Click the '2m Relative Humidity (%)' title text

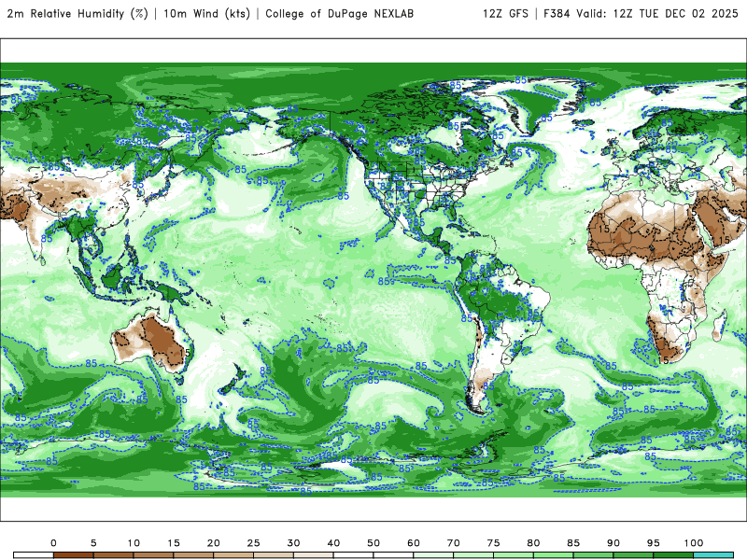click(x=78, y=13)
